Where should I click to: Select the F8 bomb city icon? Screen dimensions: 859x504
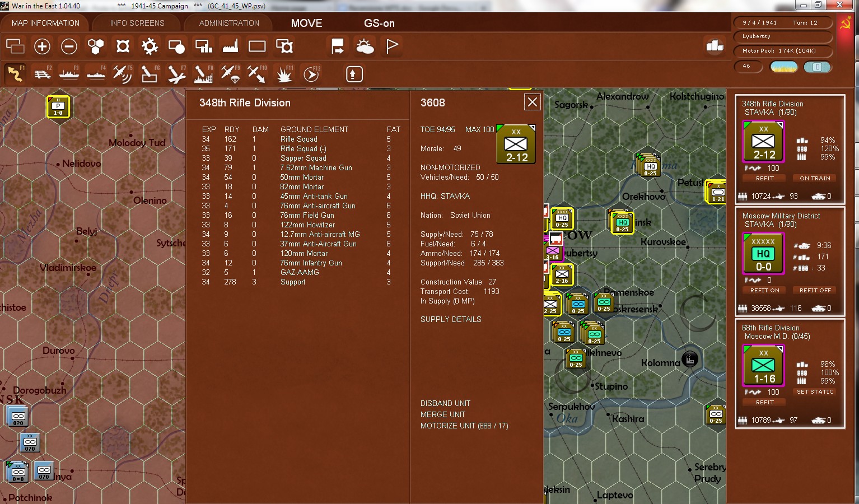(203, 74)
